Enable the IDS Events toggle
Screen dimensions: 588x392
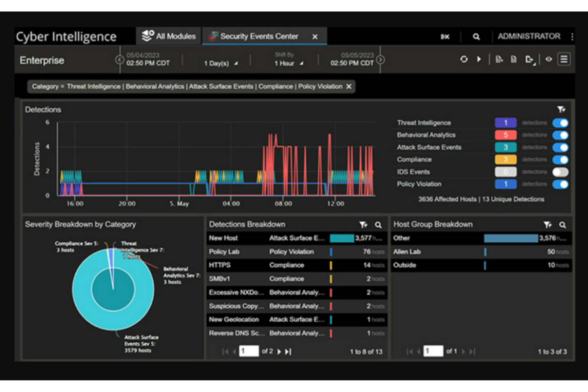tap(561, 172)
